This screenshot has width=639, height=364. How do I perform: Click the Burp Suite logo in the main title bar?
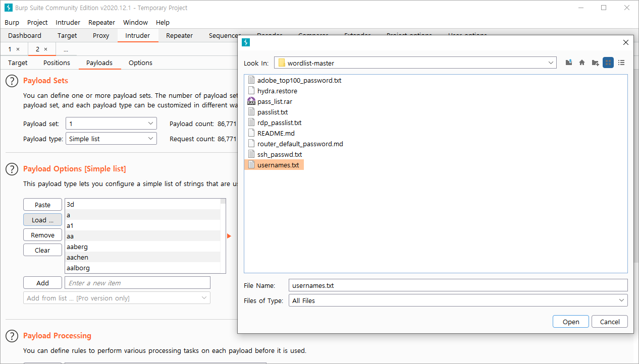[x=8, y=8]
